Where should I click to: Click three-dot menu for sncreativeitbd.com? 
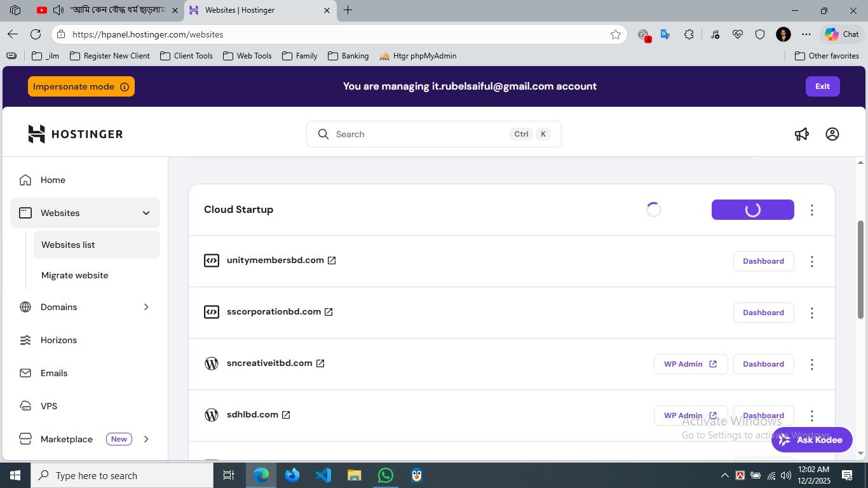click(811, 364)
